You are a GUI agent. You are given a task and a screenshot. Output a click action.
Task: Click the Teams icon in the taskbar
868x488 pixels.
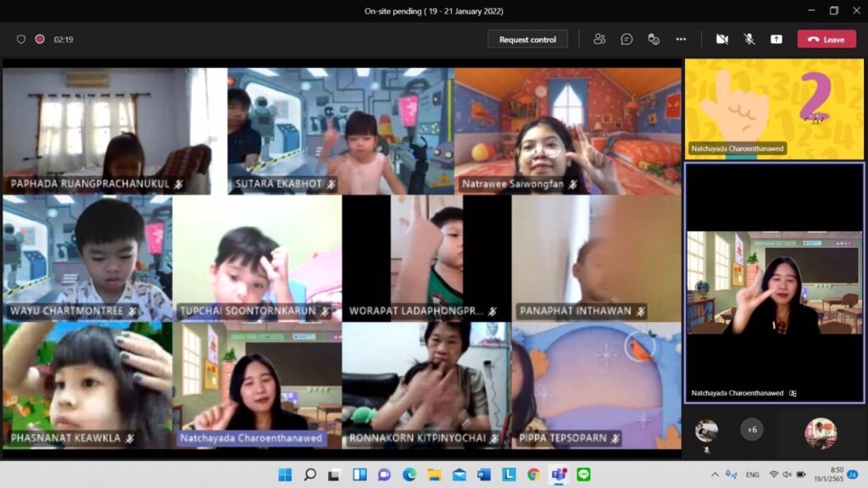point(559,474)
